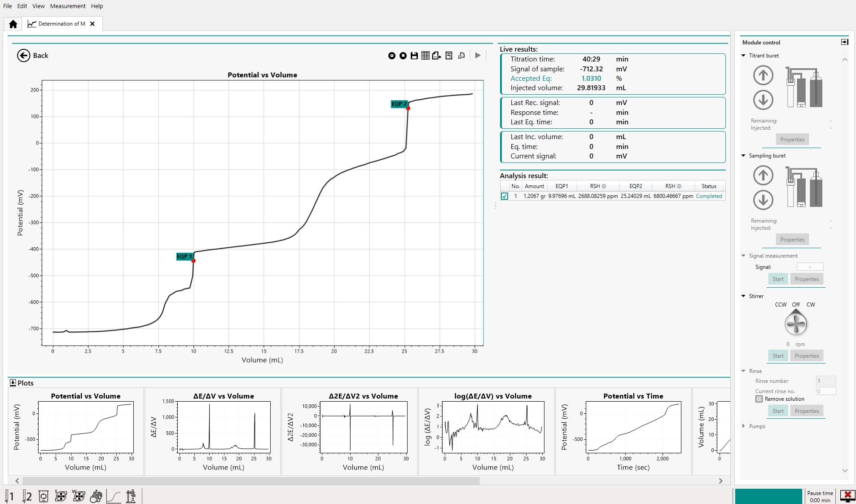Click the titration stand icon
Screen dimensions: 856x504
[131, 496]
